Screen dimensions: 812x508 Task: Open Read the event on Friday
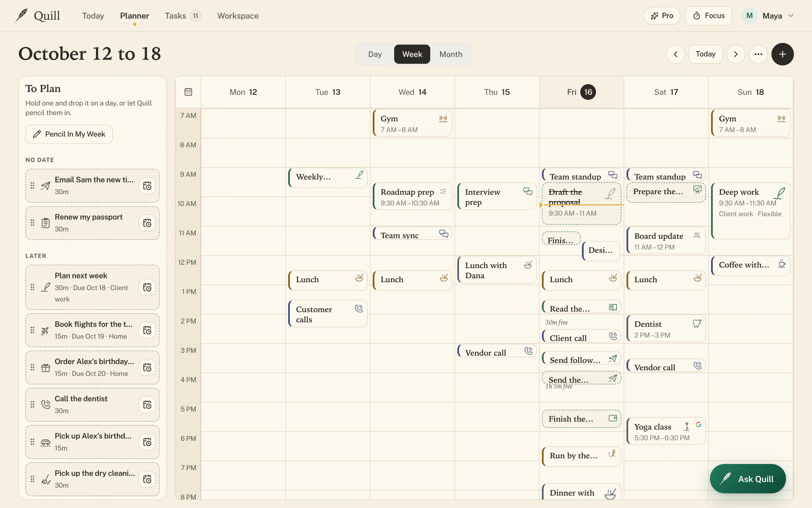[581, 307]
